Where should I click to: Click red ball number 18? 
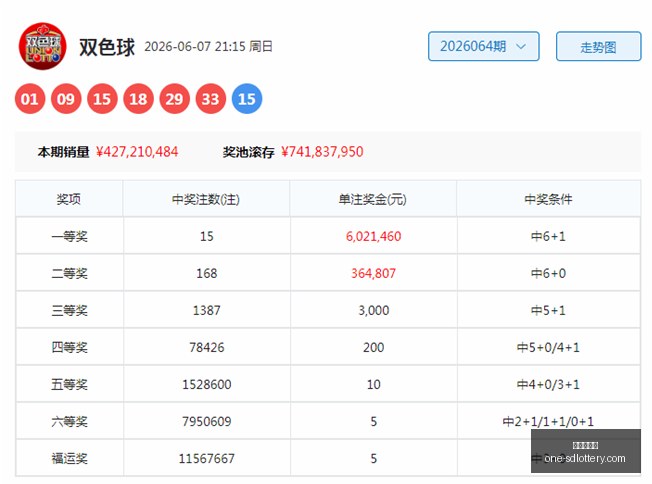pos(138,99)
